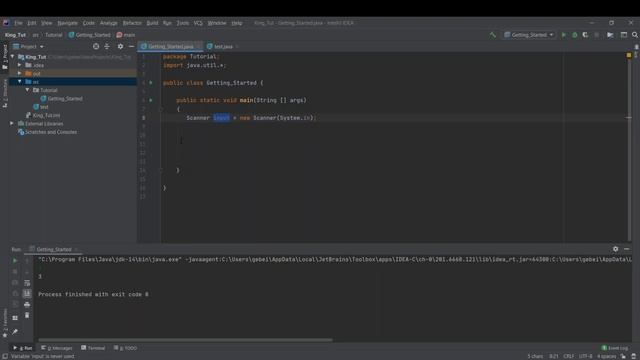Open the VCS menu
The image size is (640, 360).
198,23
